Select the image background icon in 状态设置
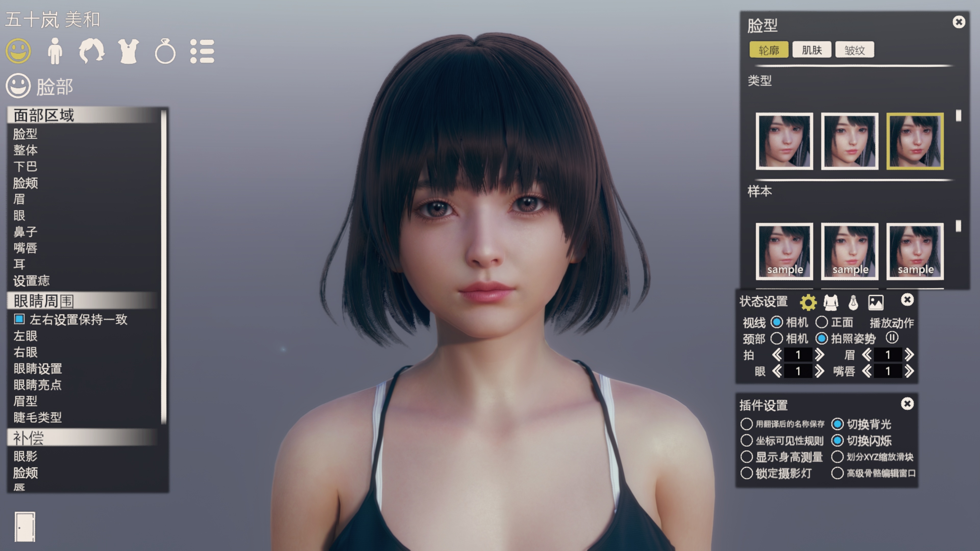The image size is (980, 551). [876, 302]
